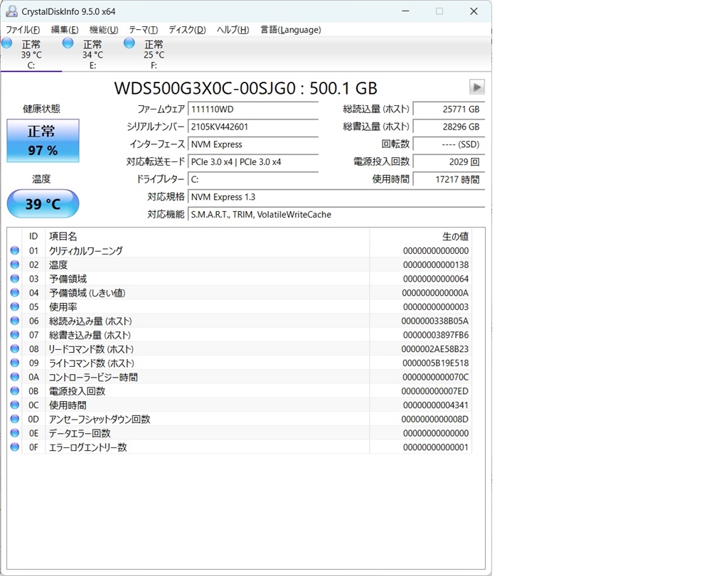
Task: Click the next disk arrow button
Action: click(x=477, y=87)
